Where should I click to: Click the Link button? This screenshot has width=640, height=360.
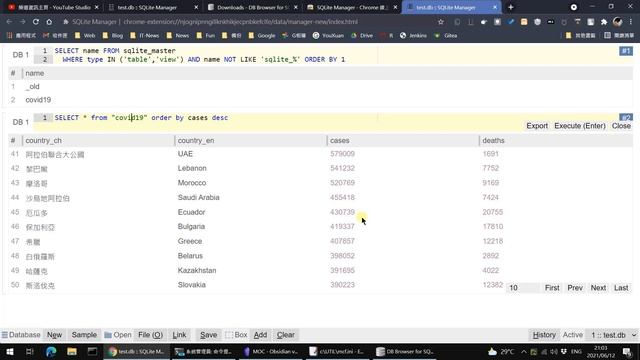[179, 335]
